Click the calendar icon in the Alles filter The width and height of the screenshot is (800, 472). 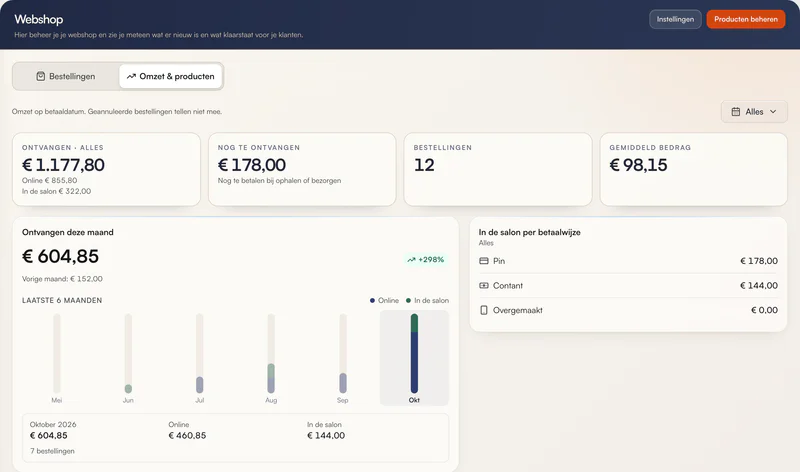[x=736, y=112]
